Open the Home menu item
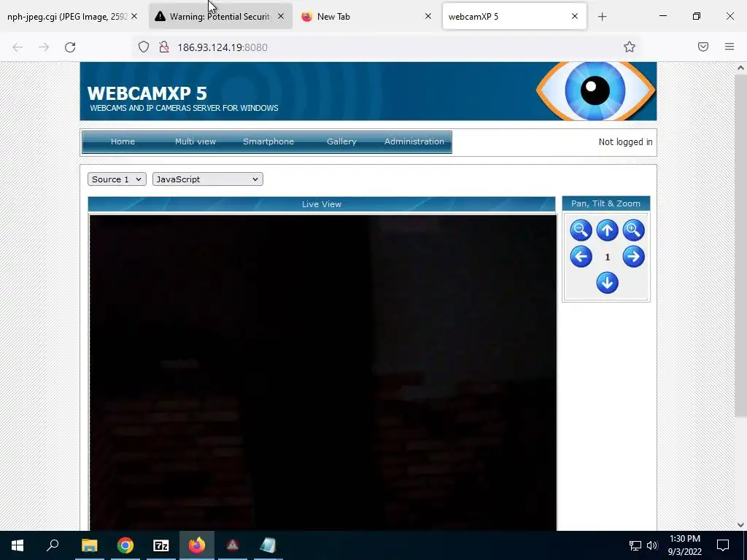Image resolution: width=747 pixels, height=560 pixels. pos(123,141)
